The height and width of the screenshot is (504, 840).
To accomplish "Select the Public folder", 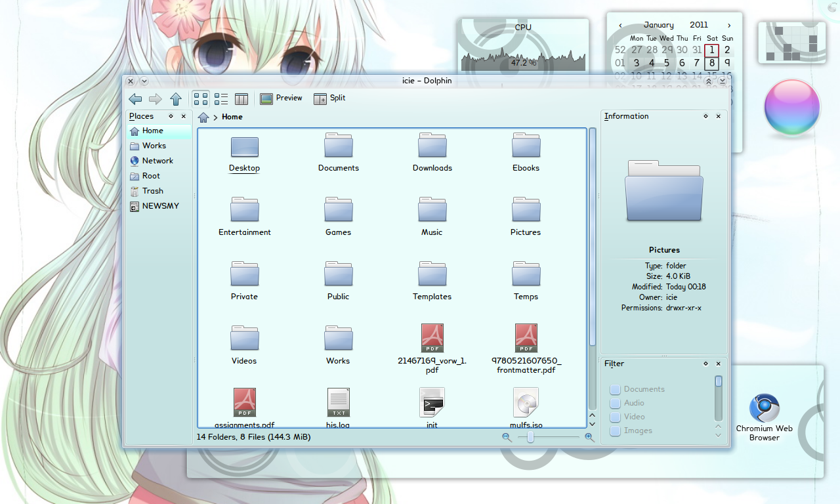I will coord(339,282).
